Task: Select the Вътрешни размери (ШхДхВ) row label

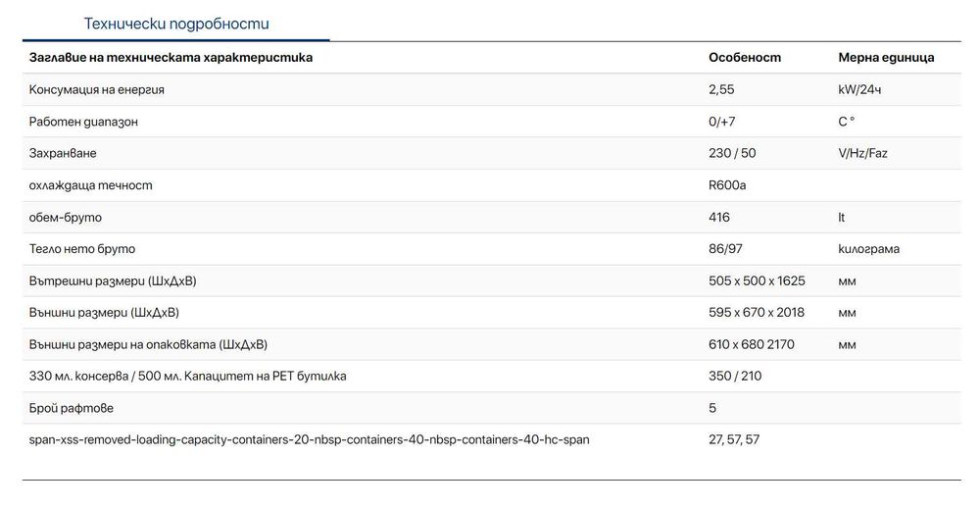Action: [x=113, y=280]
